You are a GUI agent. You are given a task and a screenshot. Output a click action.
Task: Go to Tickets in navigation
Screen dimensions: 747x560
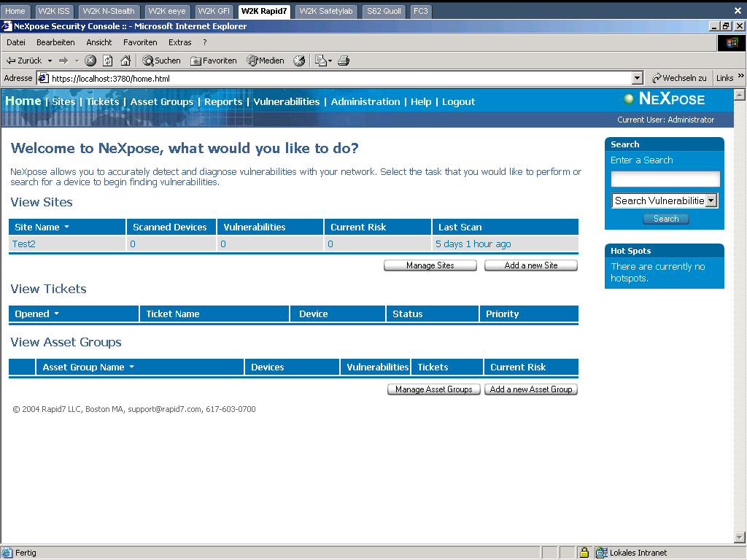click(x=102, y=101)
